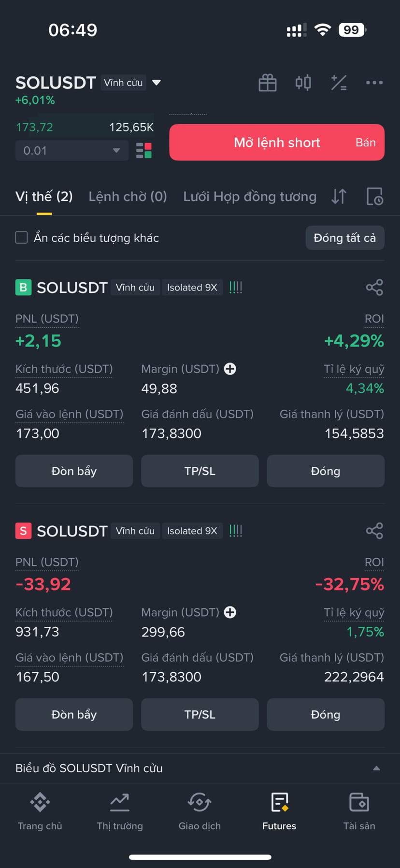Switch to the 'Lệnh chờ (0)' tab
Image resolution: width=400 pixels, height=868 pixels.
[128, 196]
